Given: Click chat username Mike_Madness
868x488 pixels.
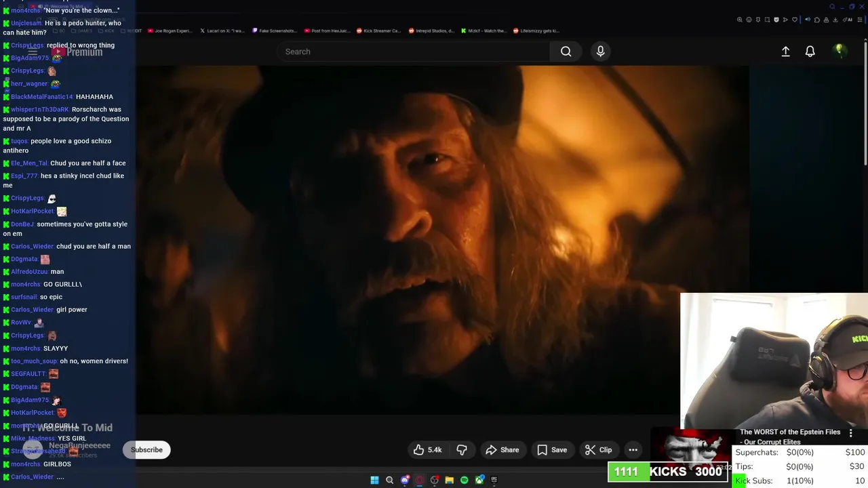Looking at the screenshot, I should tap(33, 439).
